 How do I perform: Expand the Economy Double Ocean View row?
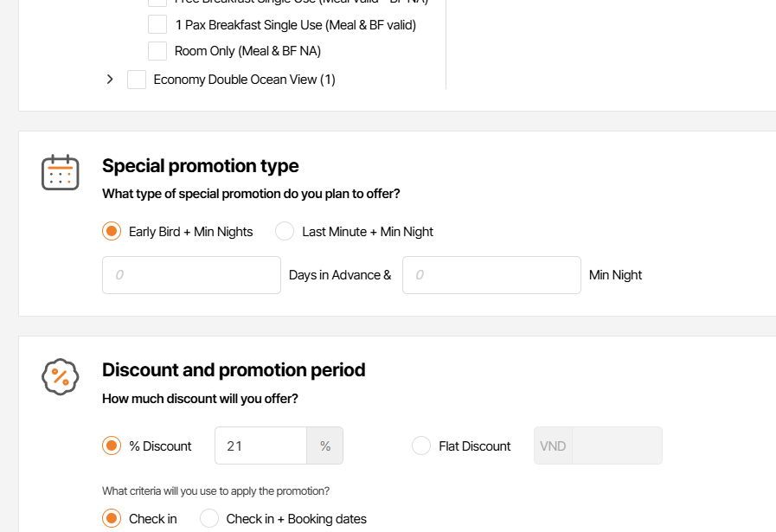110,80
